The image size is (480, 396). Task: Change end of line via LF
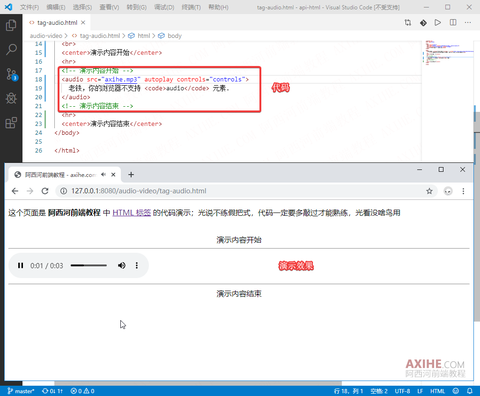point(420,391)
